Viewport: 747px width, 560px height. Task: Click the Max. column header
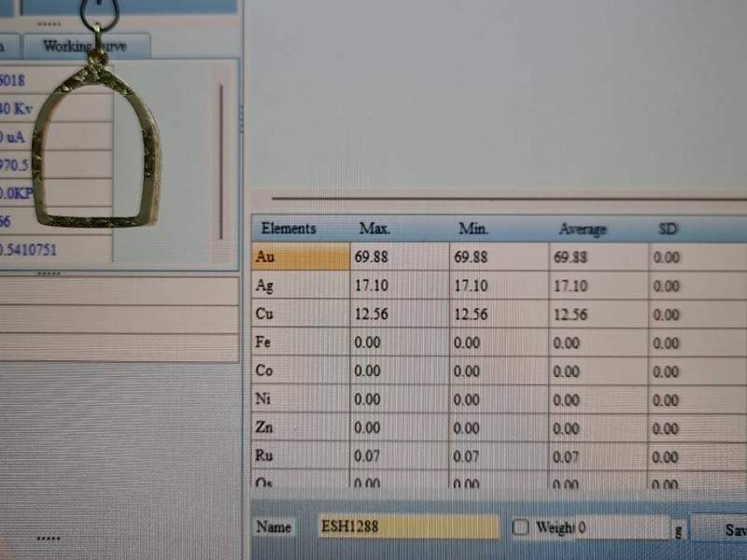[x=375, y=229]
